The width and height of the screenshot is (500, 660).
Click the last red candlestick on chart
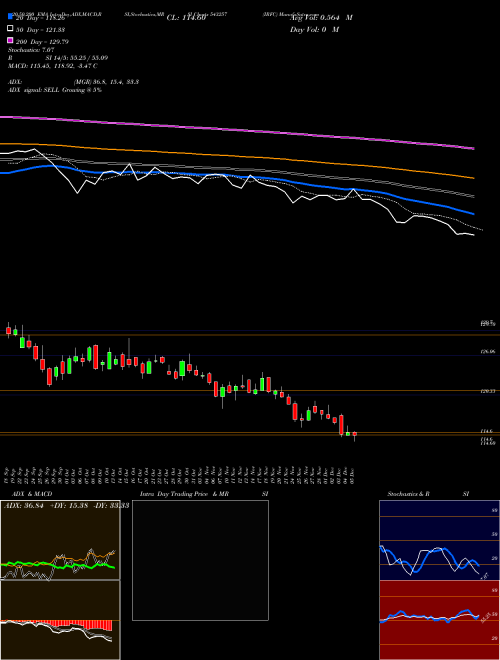point(354,435)
